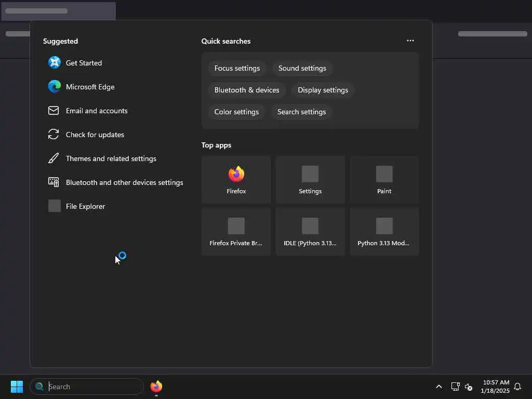
Task: Open the three-dot options menu
Action: (x=410, y=41)
